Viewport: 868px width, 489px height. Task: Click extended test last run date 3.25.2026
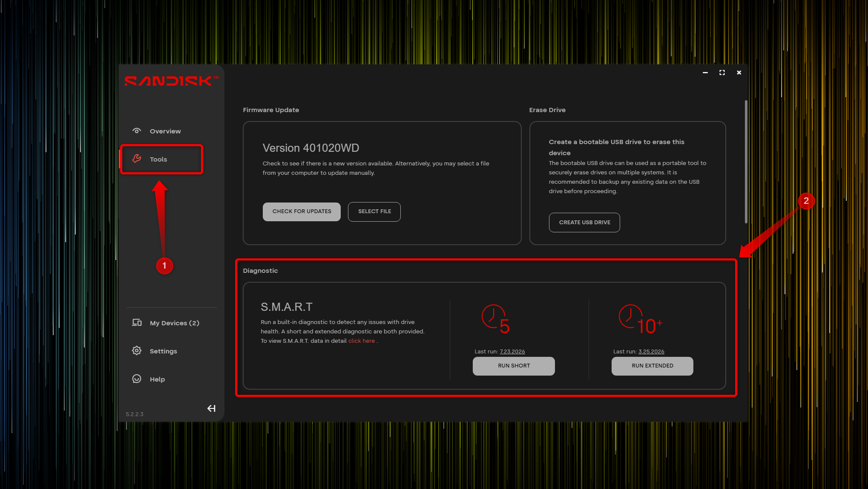click(651, 352)
